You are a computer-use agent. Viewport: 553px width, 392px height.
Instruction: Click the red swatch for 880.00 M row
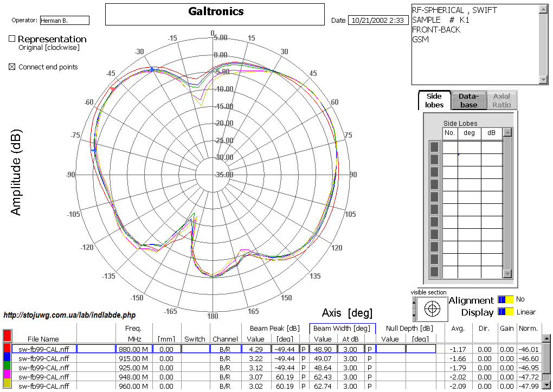click(7, 348)
